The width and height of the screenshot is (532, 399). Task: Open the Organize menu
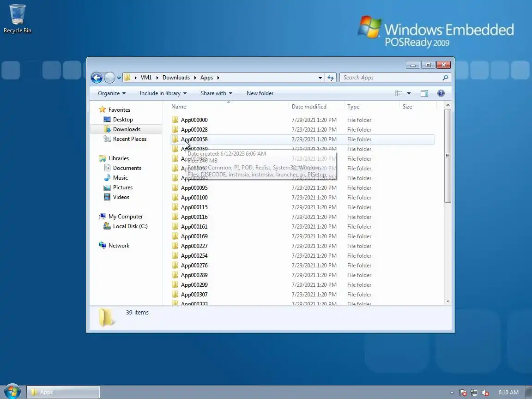click(x=112, y=93)
